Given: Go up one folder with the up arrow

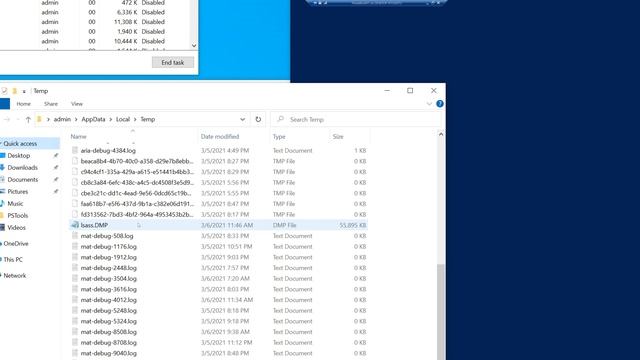Looking at the screenshot, I should [28, 119].
